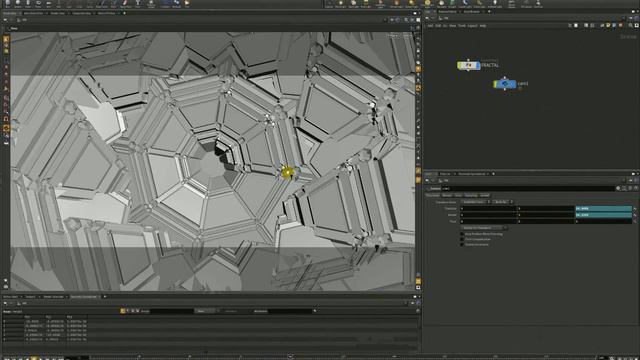Click the bottom orange icon on right viewport toolbar
Viewport: 640px width, 360px height.
(x=418, y=281)
